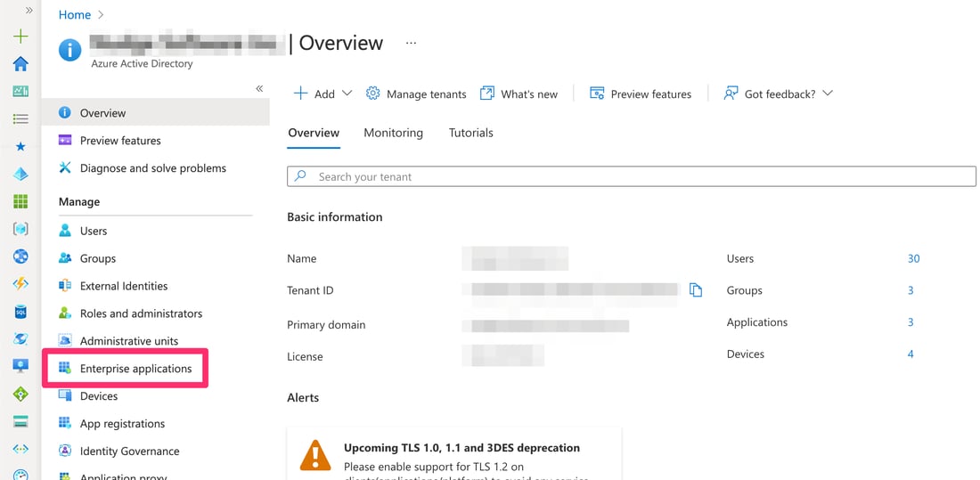Click the Preview features toolbar button

641,94
